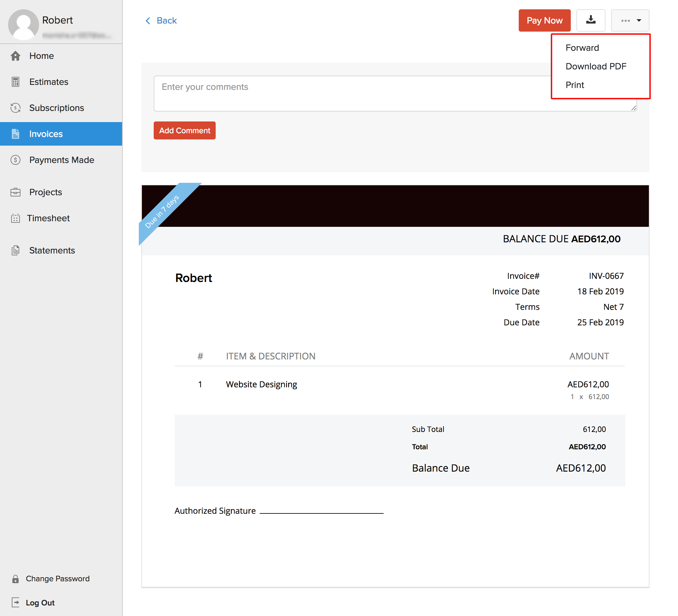
Task: Click the user profile avatar
Action: (x=23, y=24)
